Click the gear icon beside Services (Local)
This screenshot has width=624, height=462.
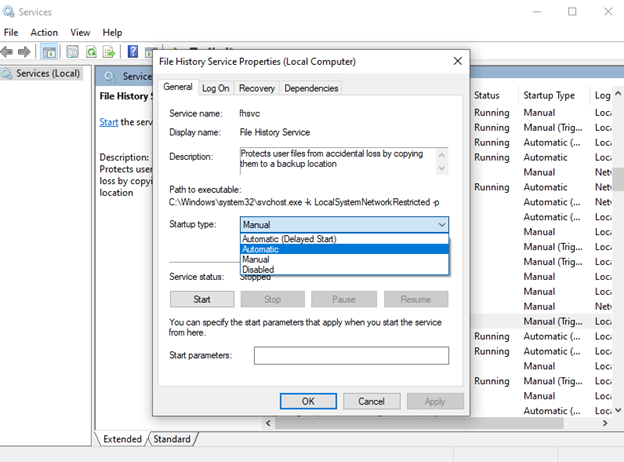coord(7,74)
